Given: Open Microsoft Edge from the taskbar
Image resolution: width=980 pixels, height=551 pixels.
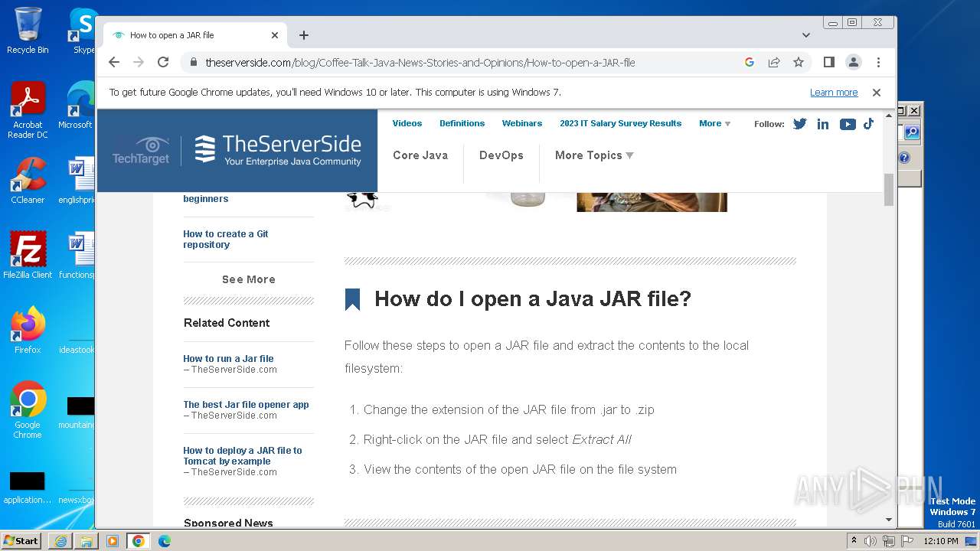Looking at the screenshot, I should click(165, 541).
